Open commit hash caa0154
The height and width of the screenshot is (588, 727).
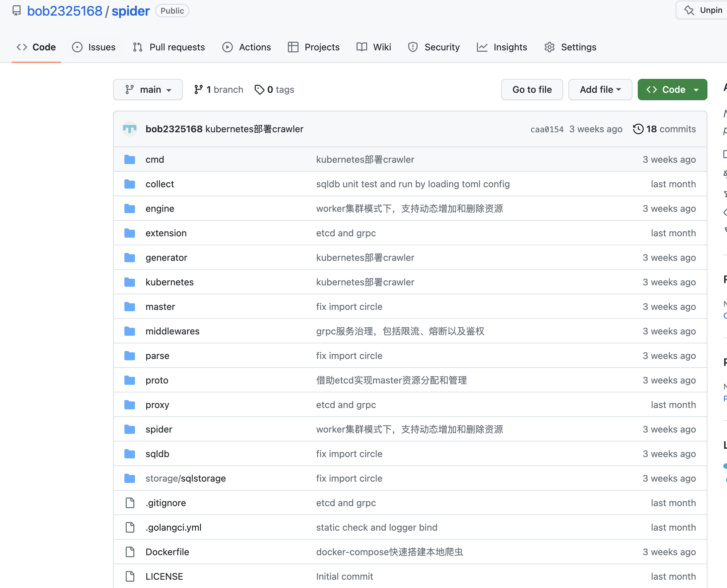click(x=547, y=129)
